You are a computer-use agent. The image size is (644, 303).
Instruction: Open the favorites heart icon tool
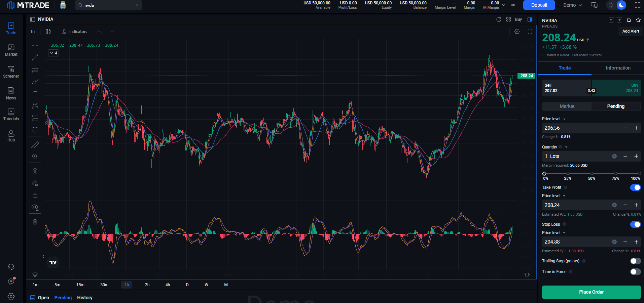35,130
